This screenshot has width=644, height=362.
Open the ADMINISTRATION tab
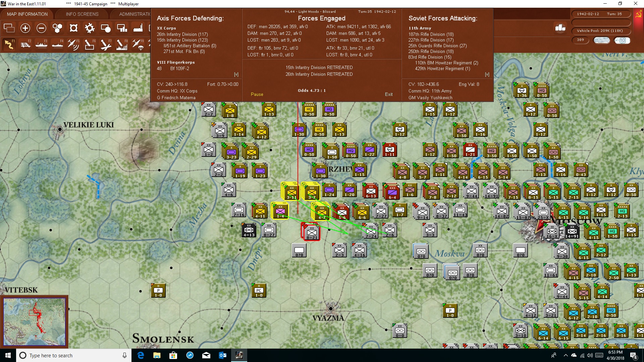[135, 14]
